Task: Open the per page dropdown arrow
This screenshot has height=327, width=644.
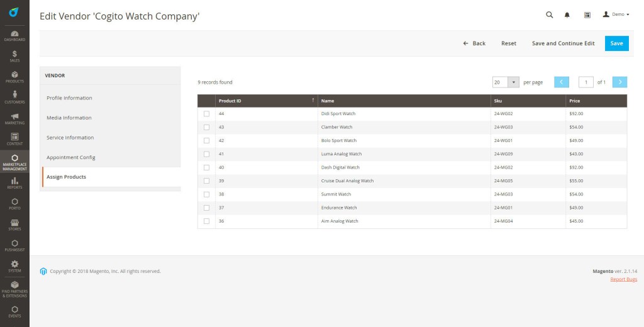Action: (513, 82)
